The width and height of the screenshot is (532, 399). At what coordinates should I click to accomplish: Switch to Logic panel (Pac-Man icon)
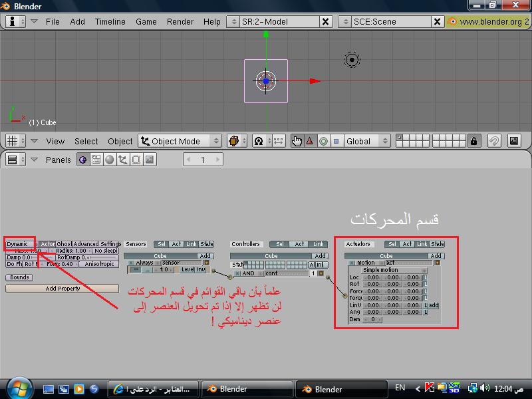[x=82, y=160]
